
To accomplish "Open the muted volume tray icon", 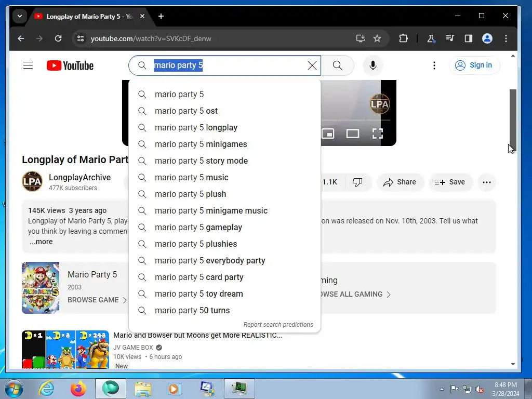I will coord(480,389).
